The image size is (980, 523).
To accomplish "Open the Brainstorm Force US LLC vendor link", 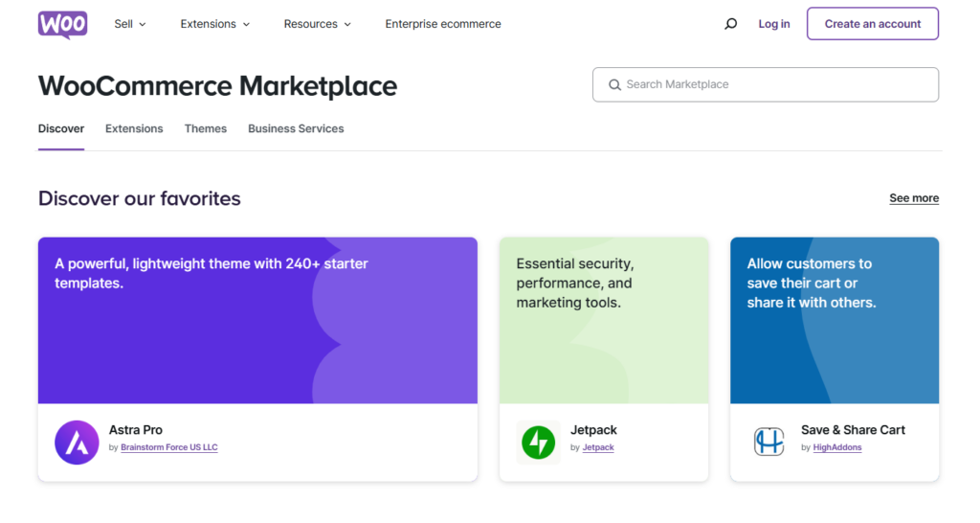I will [x=168, y=447].
